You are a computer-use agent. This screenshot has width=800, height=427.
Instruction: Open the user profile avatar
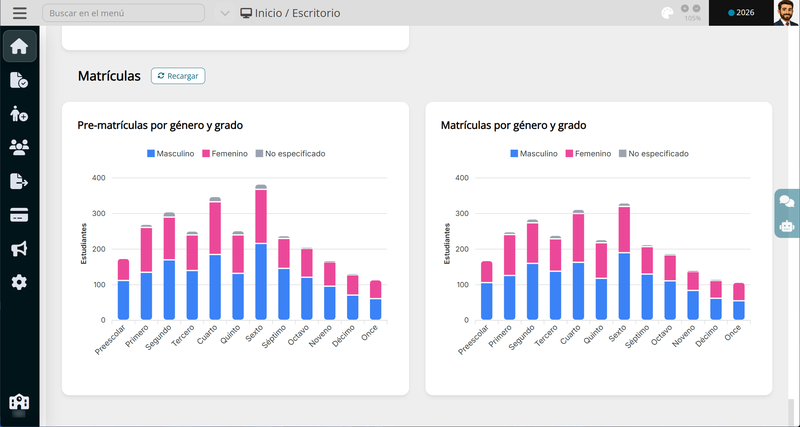coord(786,13)
